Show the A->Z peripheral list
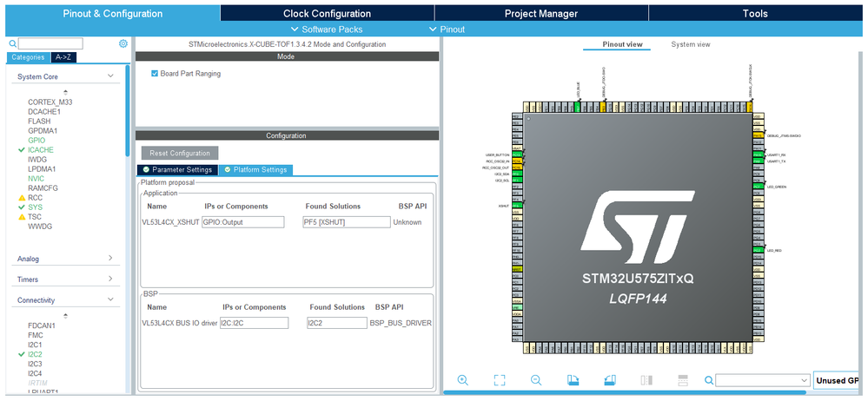868x401 pixels. point(63,57)
